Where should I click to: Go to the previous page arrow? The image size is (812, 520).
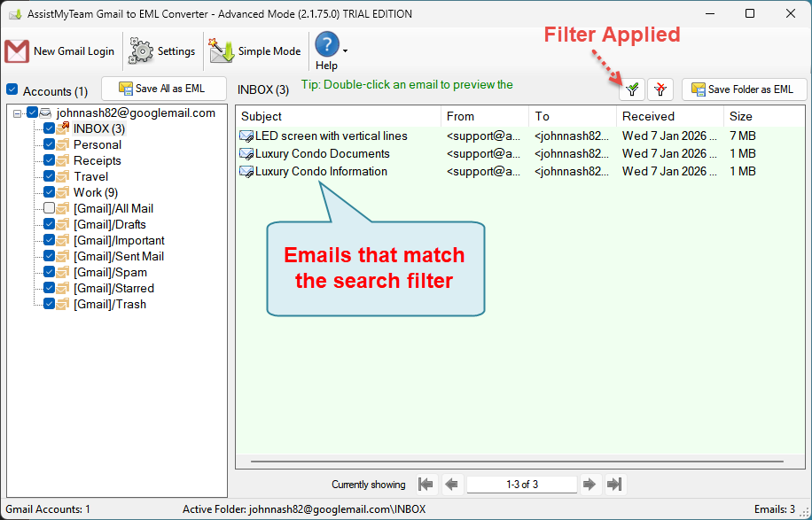click(451, 485)
